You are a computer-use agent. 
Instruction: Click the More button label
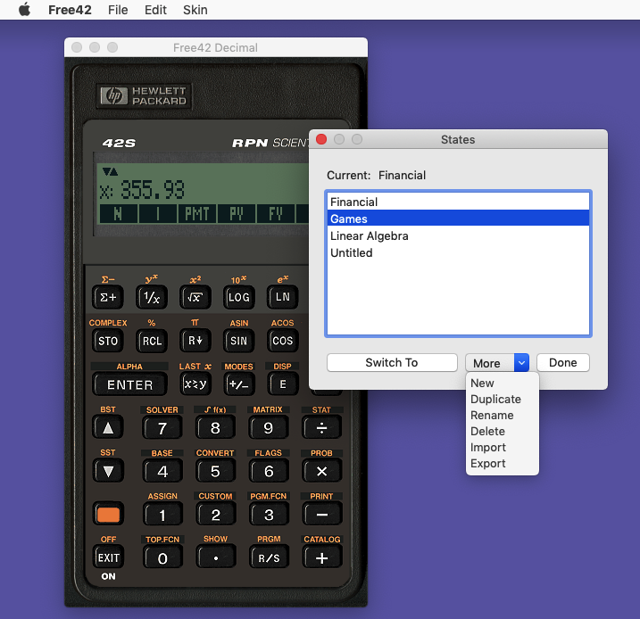click(487, 363)
